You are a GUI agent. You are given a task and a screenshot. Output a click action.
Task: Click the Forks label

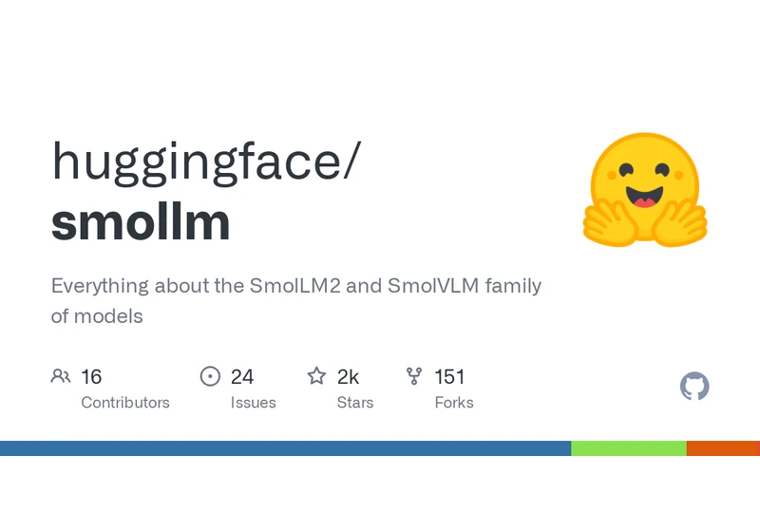454,402
